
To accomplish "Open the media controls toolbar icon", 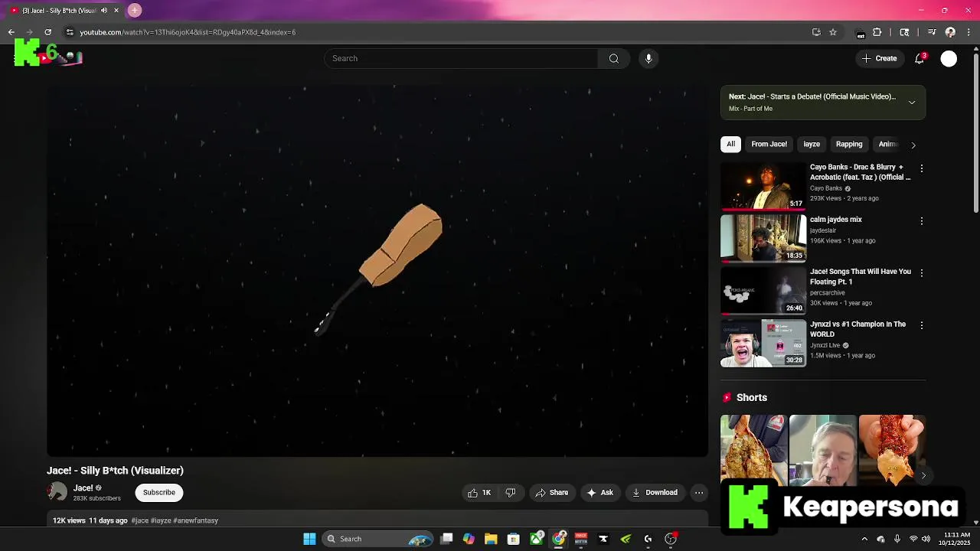I will point(932,32).
